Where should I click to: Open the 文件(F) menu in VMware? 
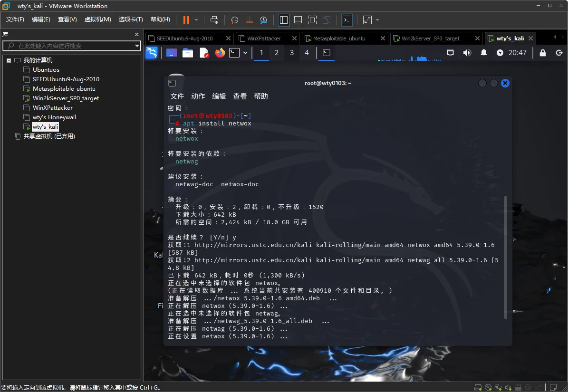pyautogui.click(x=15, y=19)
